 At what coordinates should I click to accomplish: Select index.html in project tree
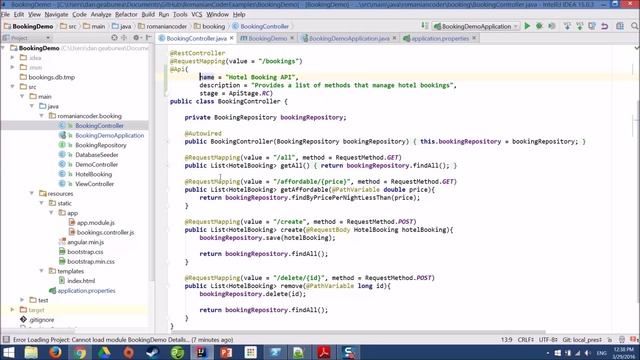81,281
